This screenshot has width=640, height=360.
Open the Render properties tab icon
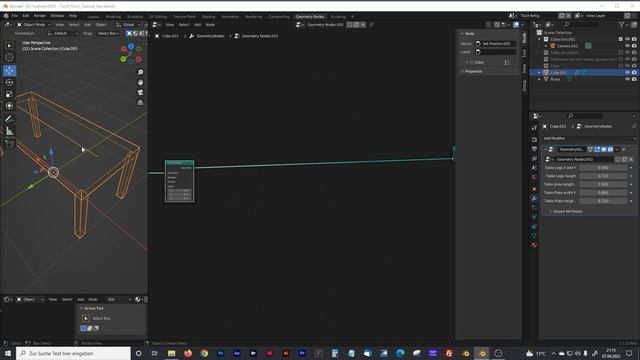point(534,140)
